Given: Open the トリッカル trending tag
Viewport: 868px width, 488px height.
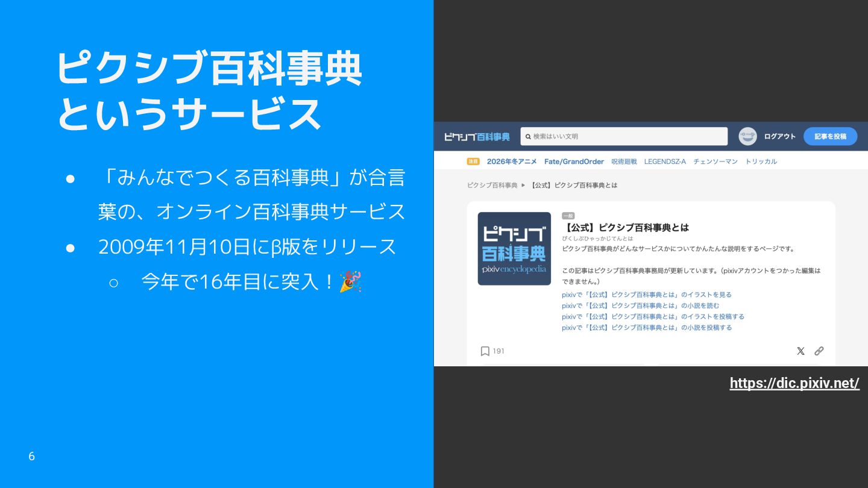Looking at the screenshot, I should pos(761,161).
